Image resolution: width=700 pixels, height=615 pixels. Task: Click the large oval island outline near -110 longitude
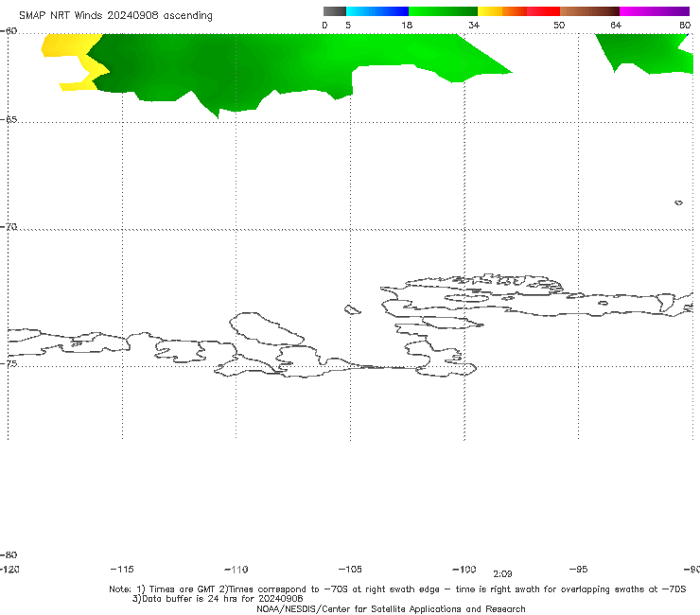click(x=267, y=329)
